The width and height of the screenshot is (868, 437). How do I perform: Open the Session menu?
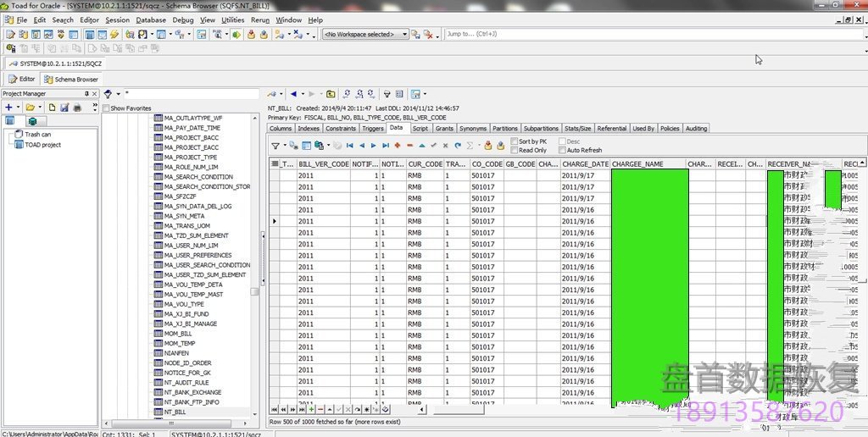(x=117, y=20)
